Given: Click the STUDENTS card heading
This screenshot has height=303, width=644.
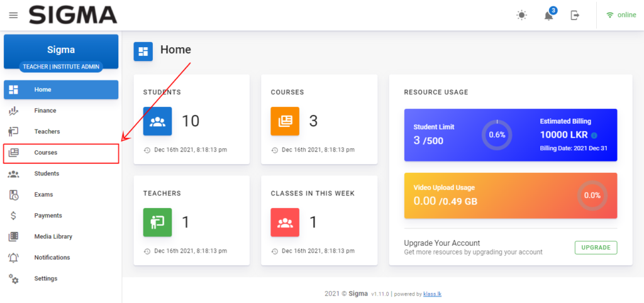Looking at the screenshot, I should tap(162, 92).
